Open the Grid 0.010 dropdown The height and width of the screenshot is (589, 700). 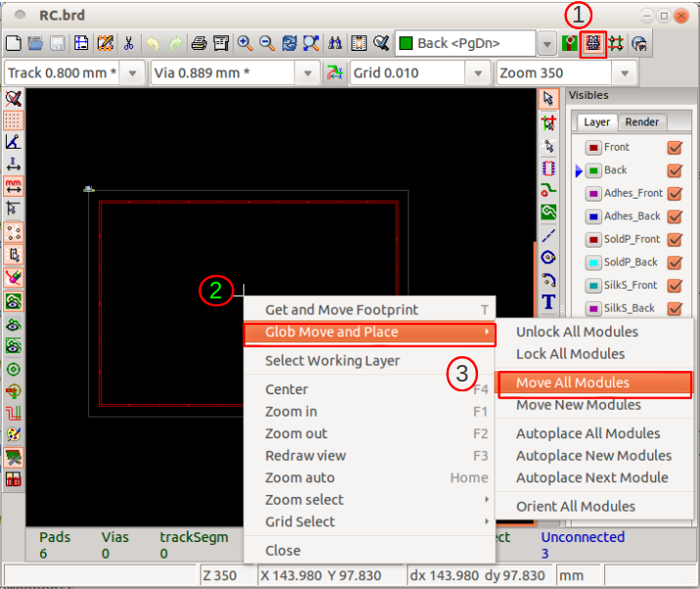click(x=478, y=72)
